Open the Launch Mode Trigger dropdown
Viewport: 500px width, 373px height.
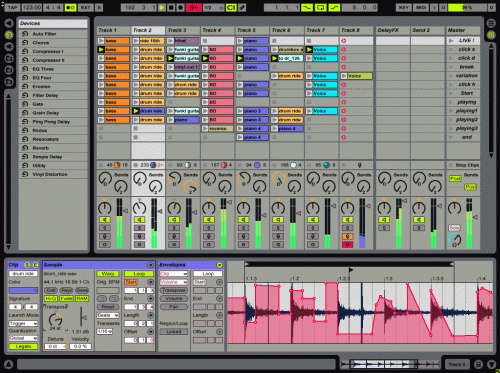pyautogui.click(x=23, y=323)
